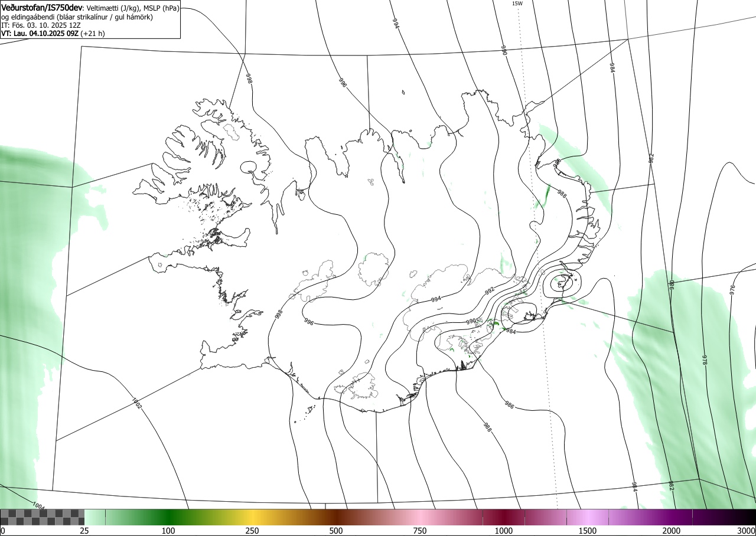Click the checkered segment of the color bar
756x536 pixels.
43,517
